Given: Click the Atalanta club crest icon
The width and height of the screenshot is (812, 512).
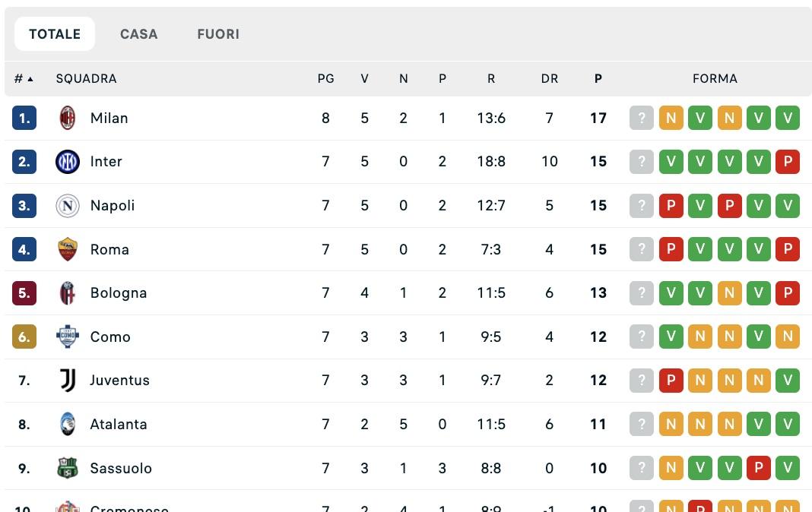Looking at the screenshot, I should click(x=68, y=424).
